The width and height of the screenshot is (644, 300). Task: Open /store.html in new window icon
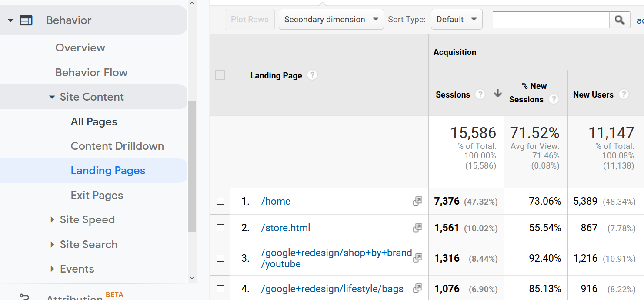click(417, 228)
